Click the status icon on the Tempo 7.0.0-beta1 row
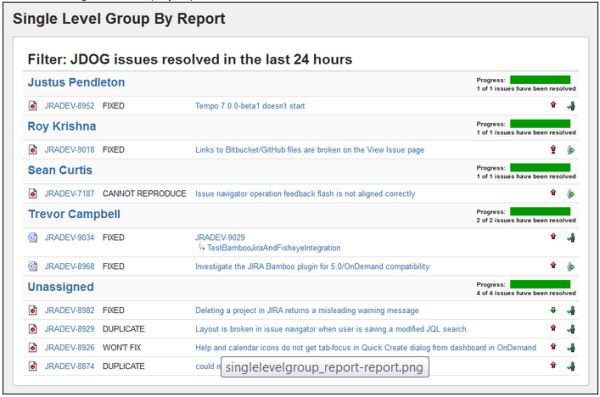The width and height of the screenshot is (600, 397). point(571,106)
